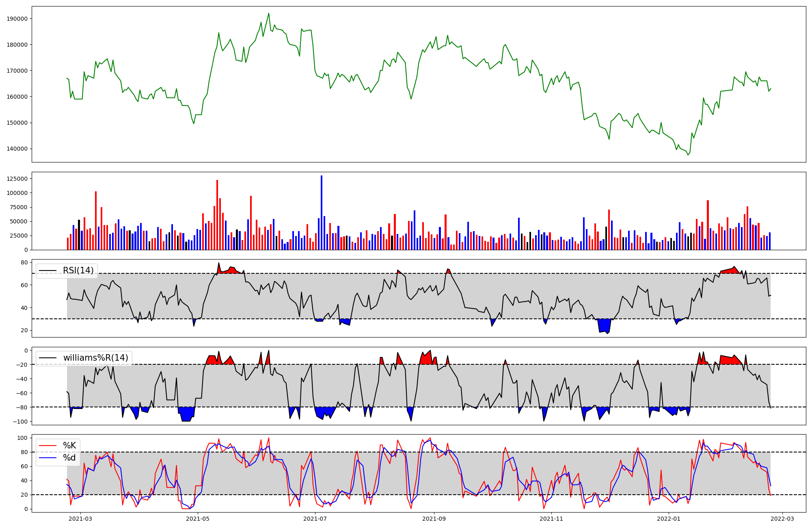Image resolution: width=812 pixels, height=528 pixels.
Task: Click the 2022-01 date tick label
Action: 669,519
